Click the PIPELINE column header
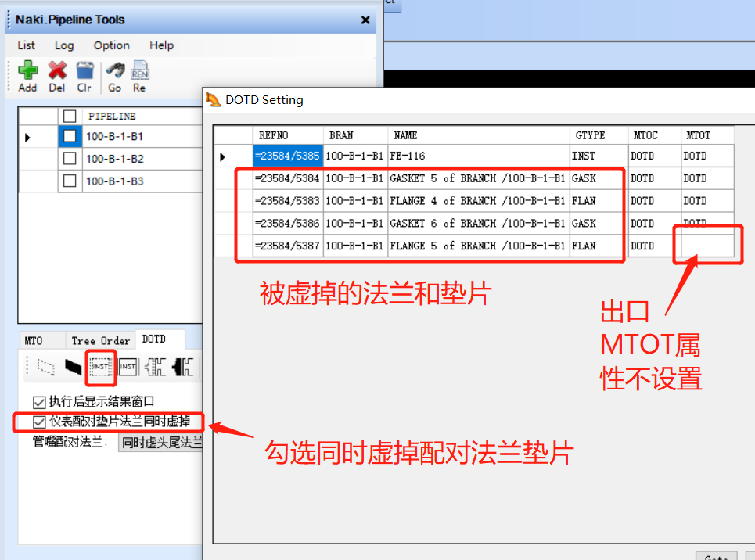Screen dimensions: 755x560 (x=142, y=116)
